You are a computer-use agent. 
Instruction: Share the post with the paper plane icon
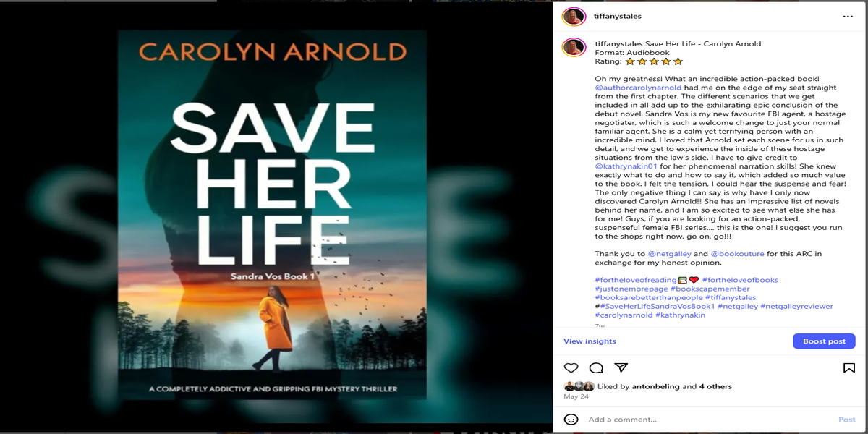(x=621, y=367)
